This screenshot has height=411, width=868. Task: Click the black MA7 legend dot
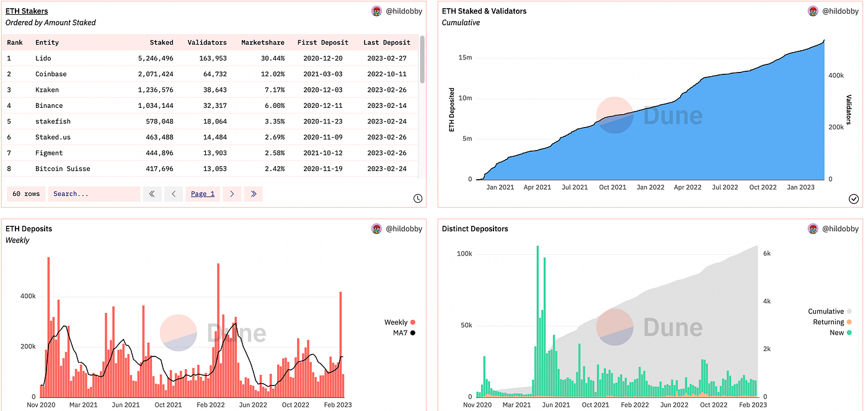click(x=412, y=333)
